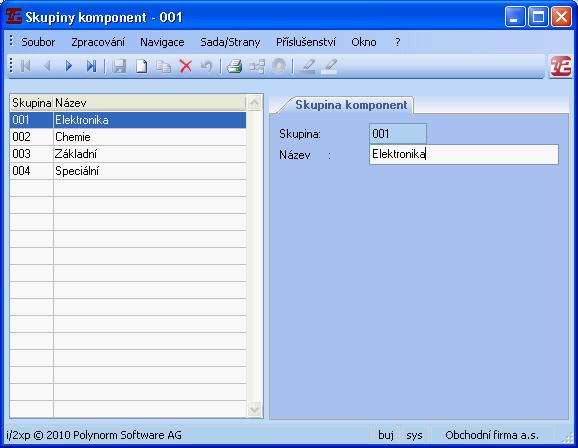Delete record using red X icon

[x=186, y=66]
